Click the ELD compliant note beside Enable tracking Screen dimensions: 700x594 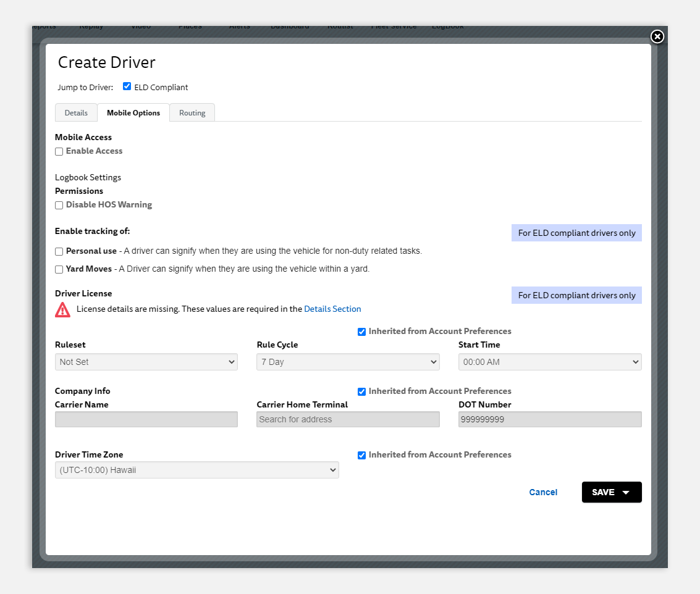pyautogui.click(x=577, y=233)
